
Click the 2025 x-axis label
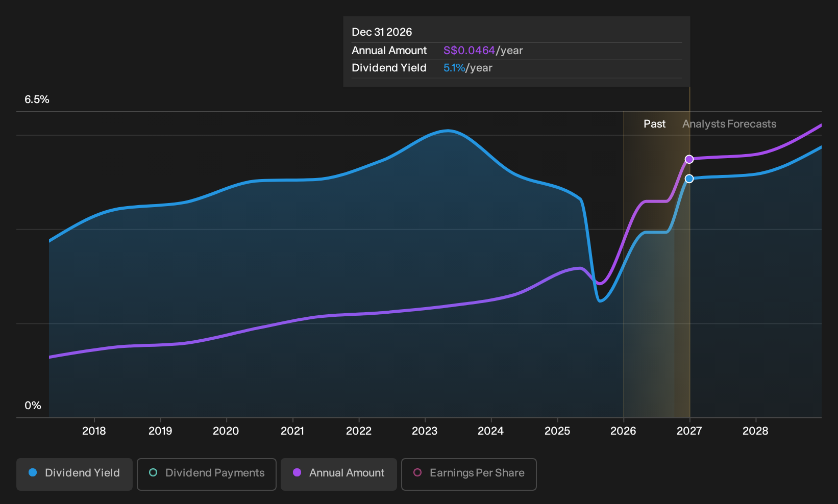pos(557,431)
